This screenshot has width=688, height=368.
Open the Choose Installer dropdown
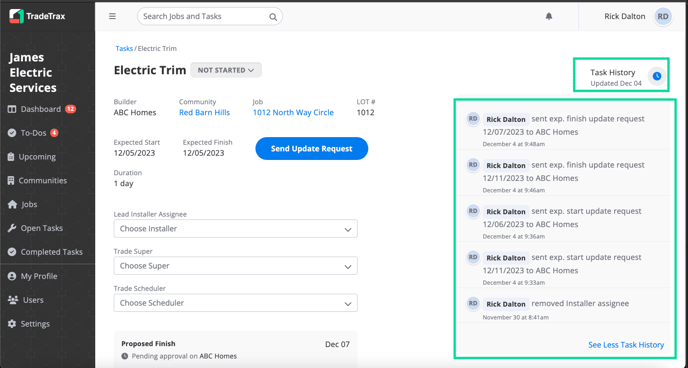pyautogui.click(x=236, y=229)
